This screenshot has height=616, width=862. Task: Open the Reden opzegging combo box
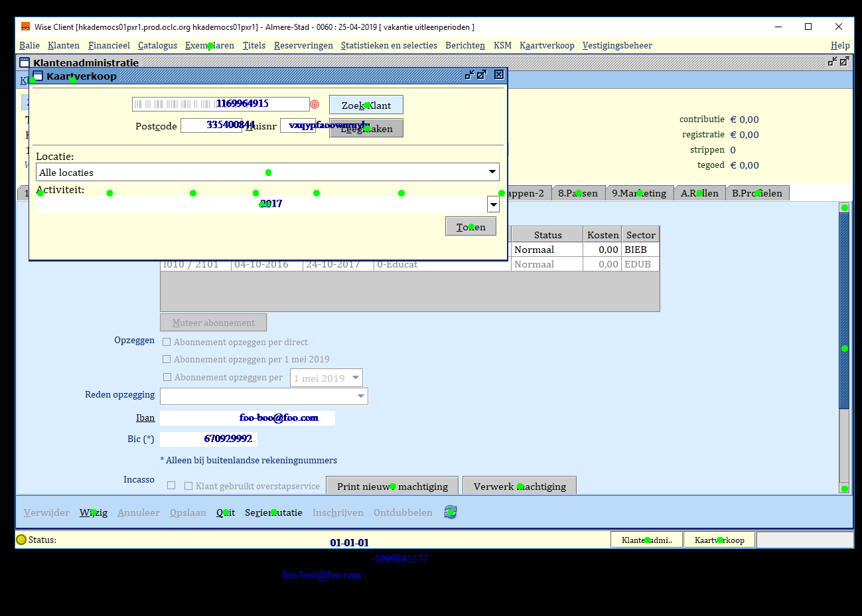click(x=264, y=396)
